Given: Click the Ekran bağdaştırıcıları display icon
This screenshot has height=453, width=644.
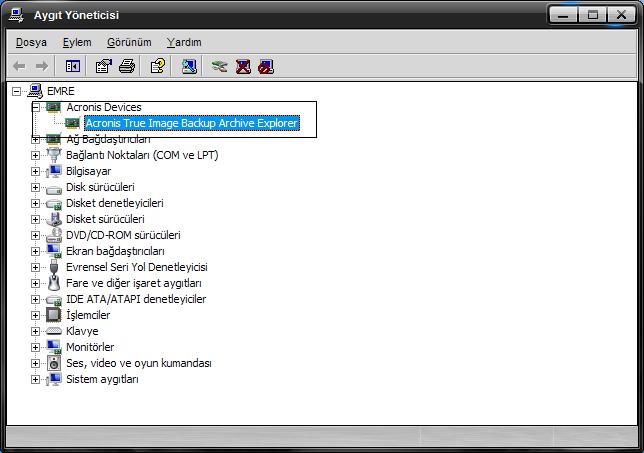Looking at the screenshot, I should point(53,251).
